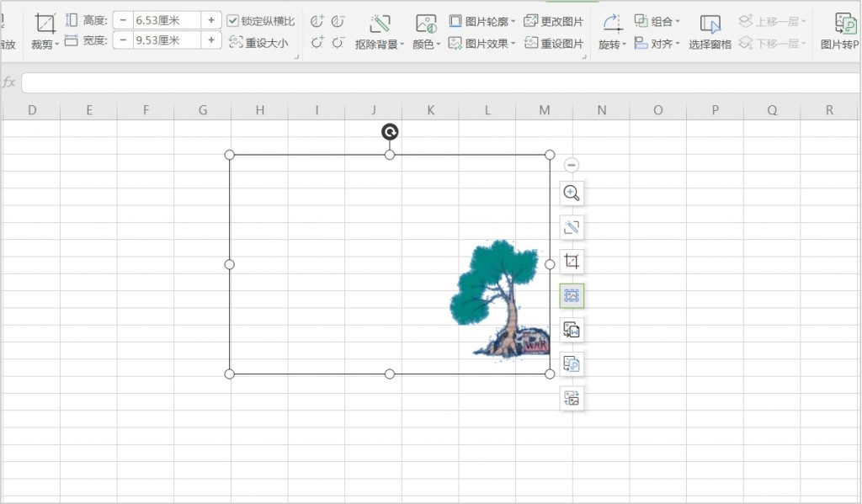Decrease width with the minus button
The image size is (862, 504).
(x=123, y=40)
